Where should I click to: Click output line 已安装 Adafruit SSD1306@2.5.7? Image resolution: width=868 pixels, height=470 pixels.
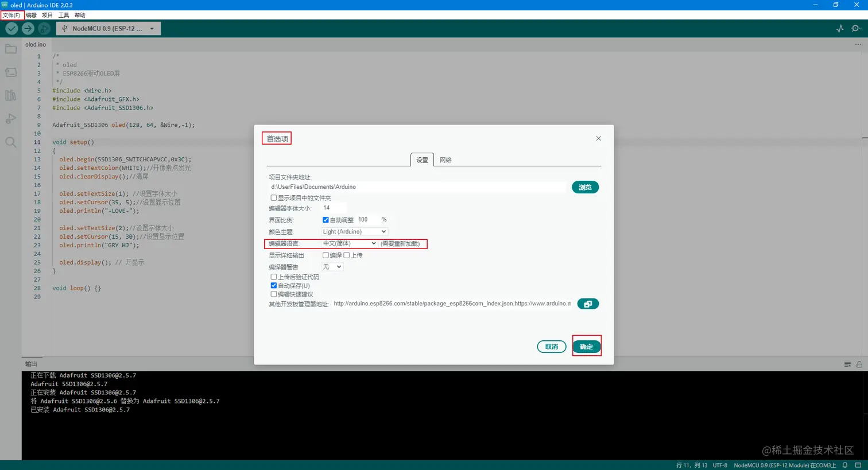click(x=80, y=410)
